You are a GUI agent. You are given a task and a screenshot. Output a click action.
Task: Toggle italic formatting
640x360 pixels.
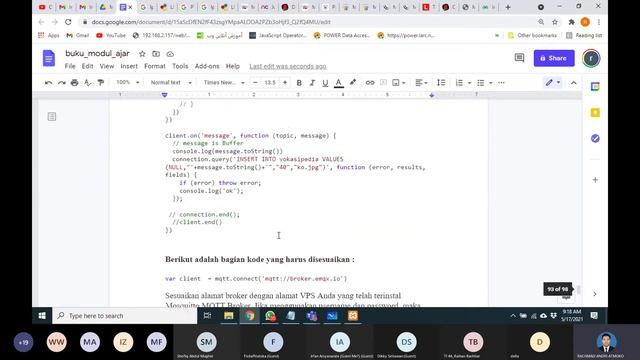[312, 83]
